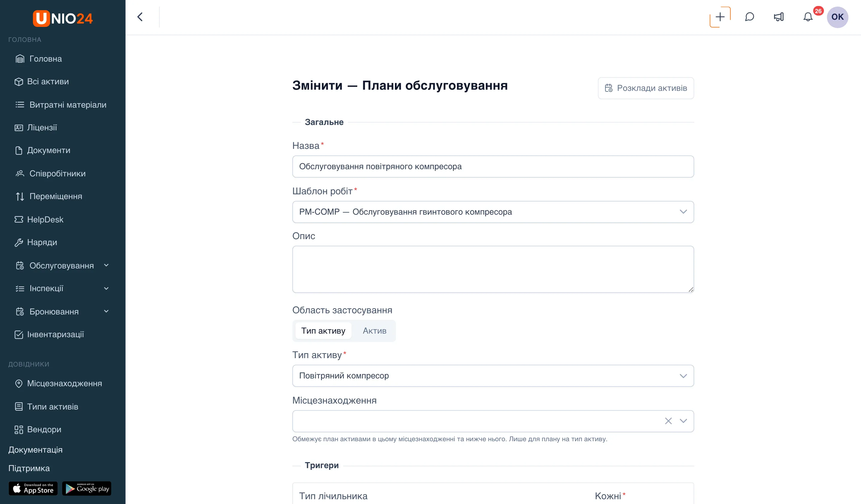
Task: Click the Опис textarea resize handle
Action: [691, 290]
